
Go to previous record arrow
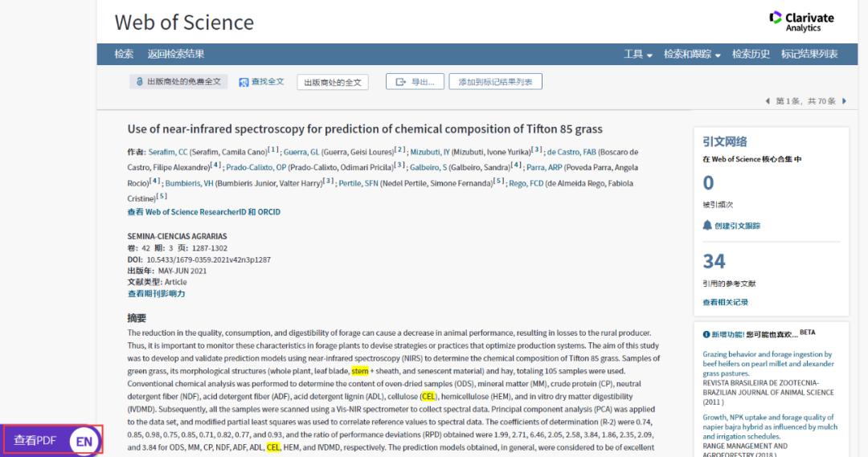click(768, 101)
